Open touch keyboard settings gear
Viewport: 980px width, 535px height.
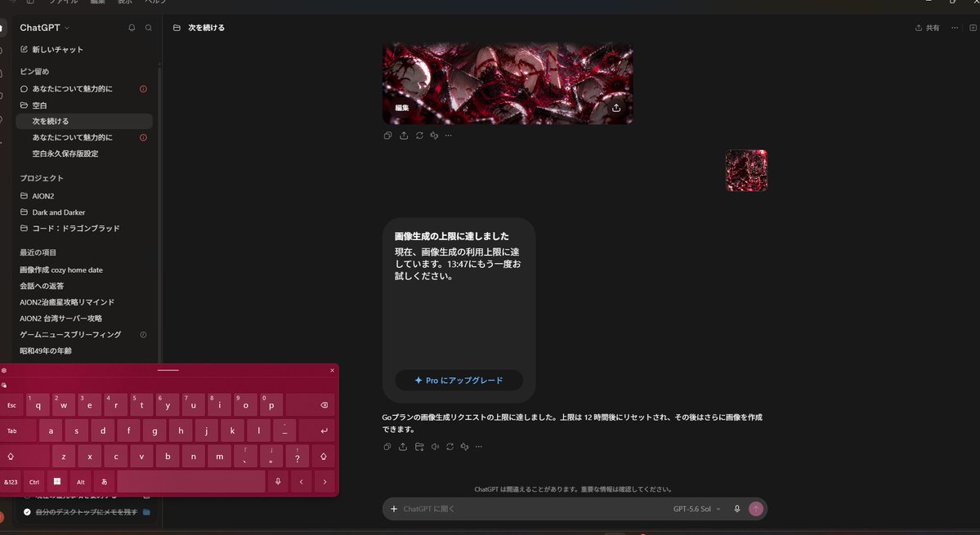pyautogui.click(x=4, y=370)
